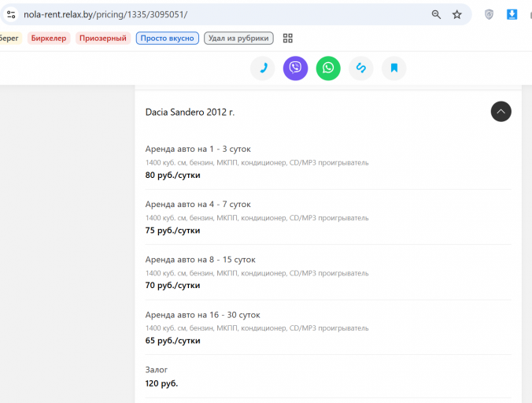Select 'Аренда авто на 16 - 30 суток'
Image resolution: width=532 pixels, height=403 pixels.
coord(202,315)
